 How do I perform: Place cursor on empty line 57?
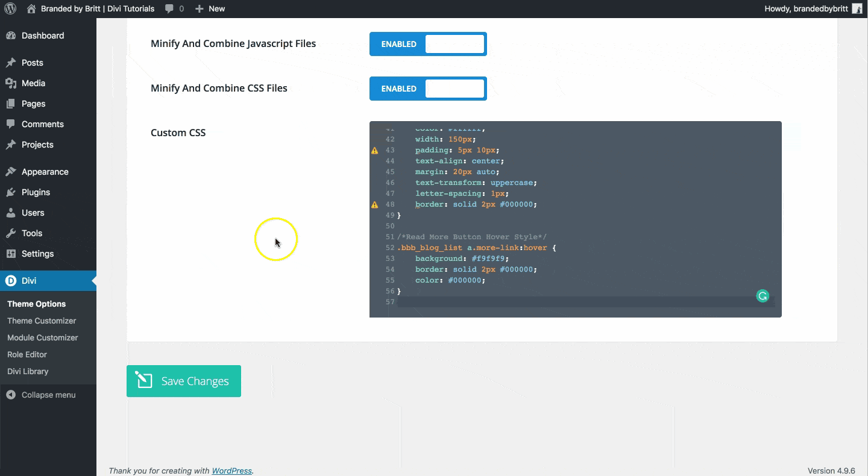click(x=586, y=302)
